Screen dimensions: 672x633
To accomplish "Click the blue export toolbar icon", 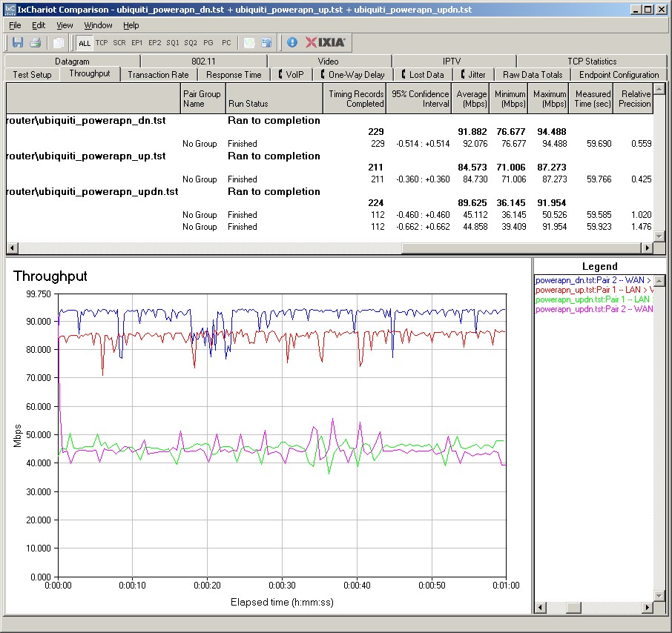I will click(x=266, y=42).
